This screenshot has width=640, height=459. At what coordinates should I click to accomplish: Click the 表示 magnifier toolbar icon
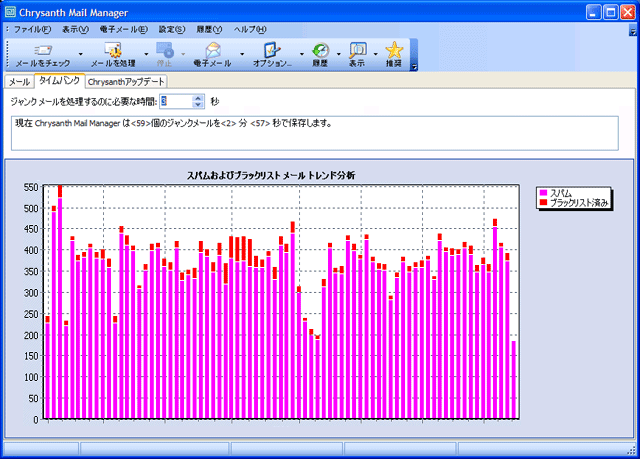click(358, 50)
